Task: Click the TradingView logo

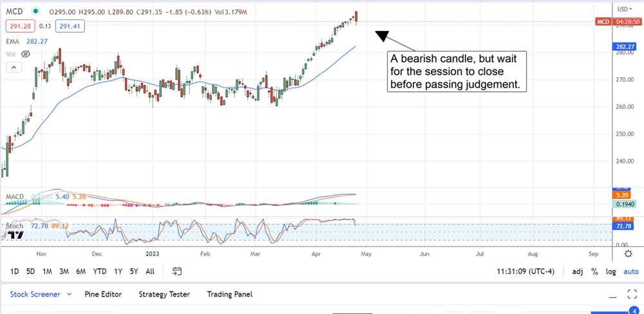Action: click(x=15, y=235)
